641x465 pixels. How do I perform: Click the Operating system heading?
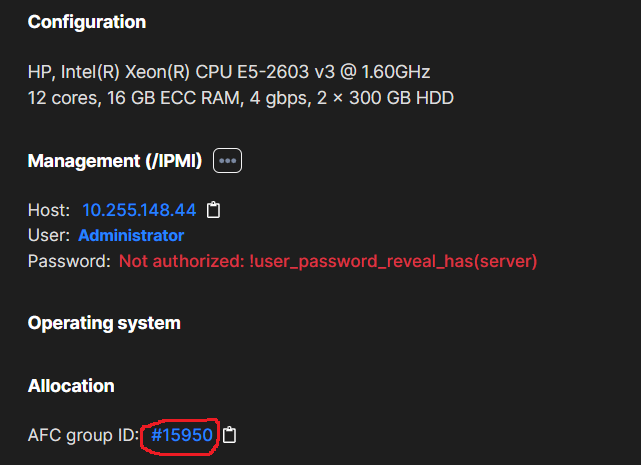104,323
